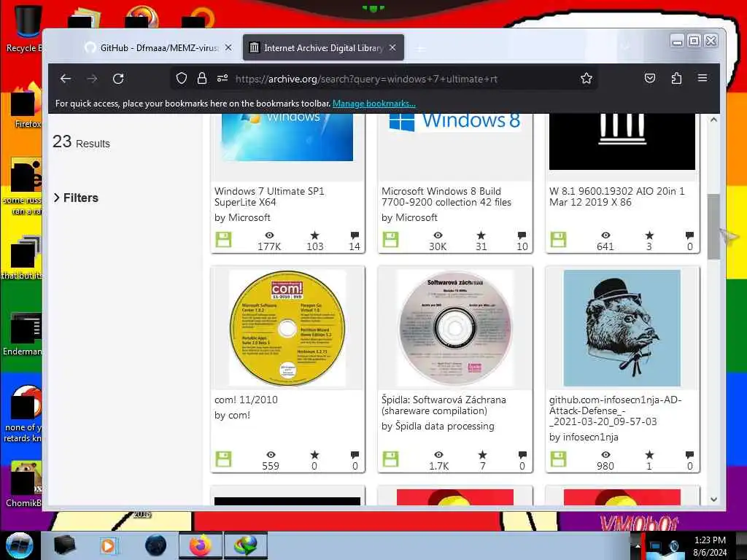Click the 177K views eye icon

(269, 236)
